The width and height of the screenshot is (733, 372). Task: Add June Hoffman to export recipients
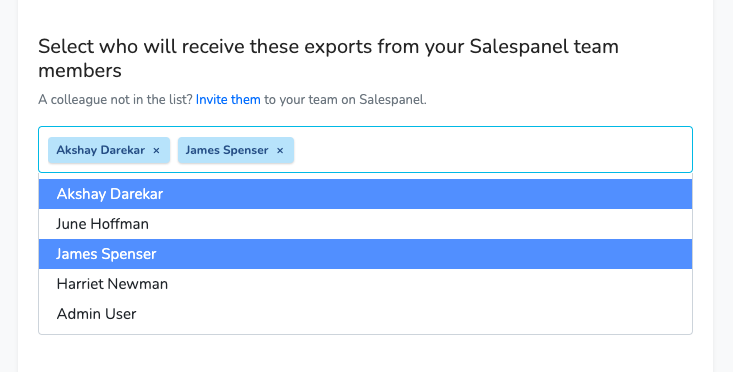tap(365, 224)
